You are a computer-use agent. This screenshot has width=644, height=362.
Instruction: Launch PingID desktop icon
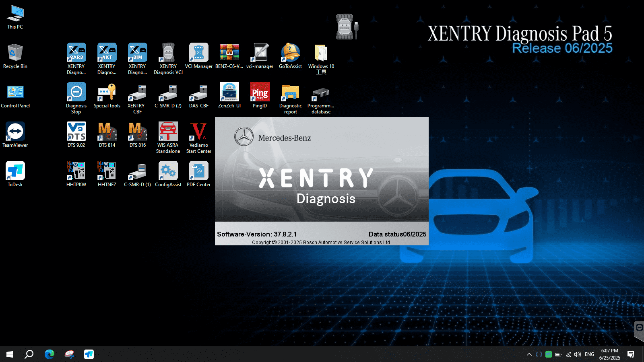click(x=260, y=96)
